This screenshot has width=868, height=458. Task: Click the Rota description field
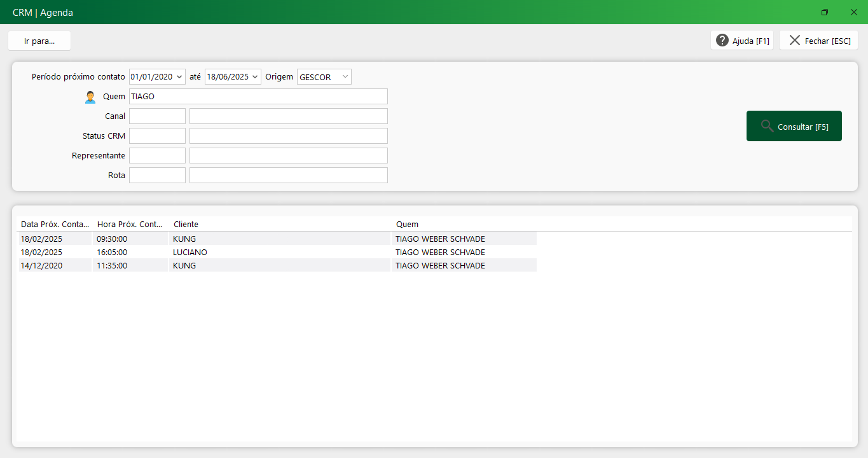[x=288, y=176]
